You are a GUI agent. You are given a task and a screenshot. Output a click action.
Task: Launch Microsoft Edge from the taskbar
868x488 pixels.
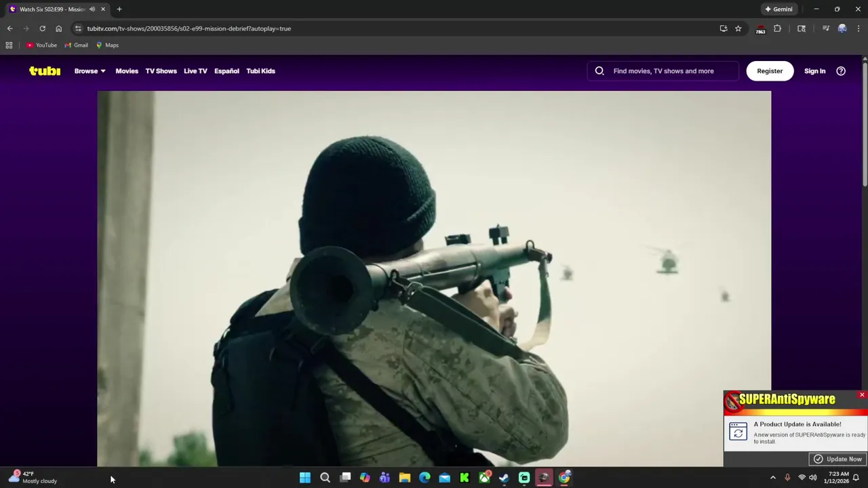tap(425, 478)
